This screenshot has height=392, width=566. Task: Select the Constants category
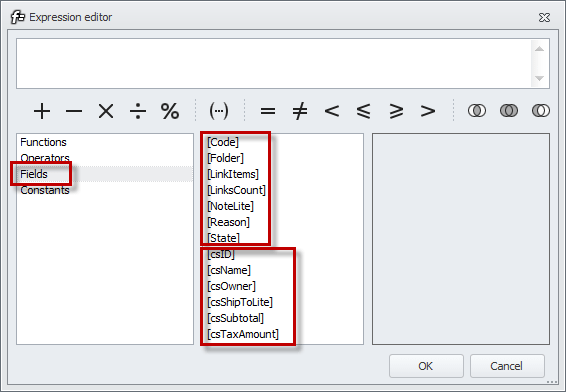45,190
